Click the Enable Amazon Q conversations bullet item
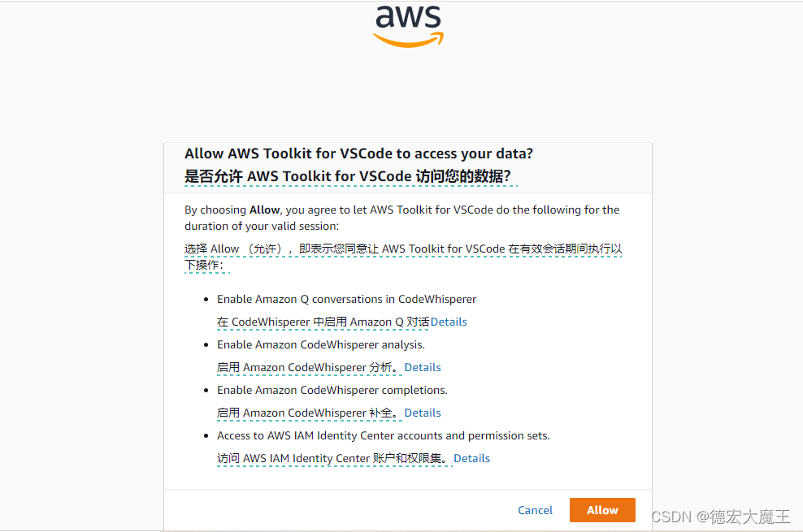This screenshot has width=803, height=532. [x=345, y=299]
